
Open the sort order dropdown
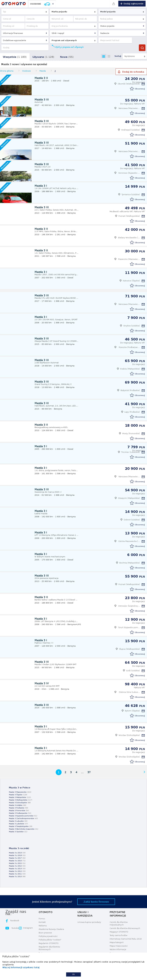pyautogui.click(x=134, y=56)
